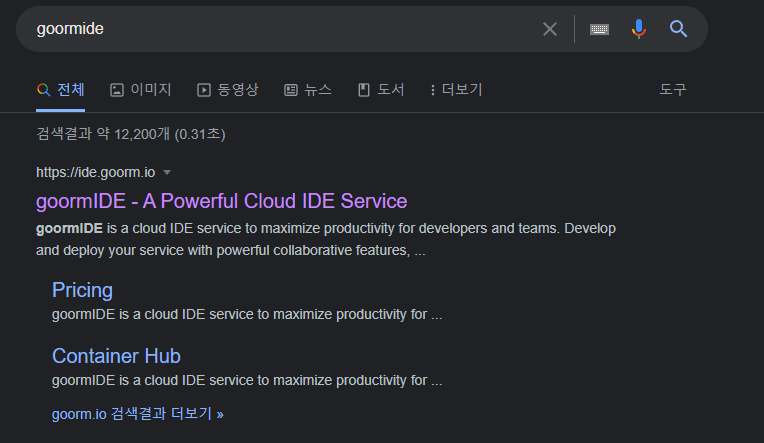764x443 pixels.
Task: Click the result count text 검색결과 약 12,200개
Action: coord(131,134)
